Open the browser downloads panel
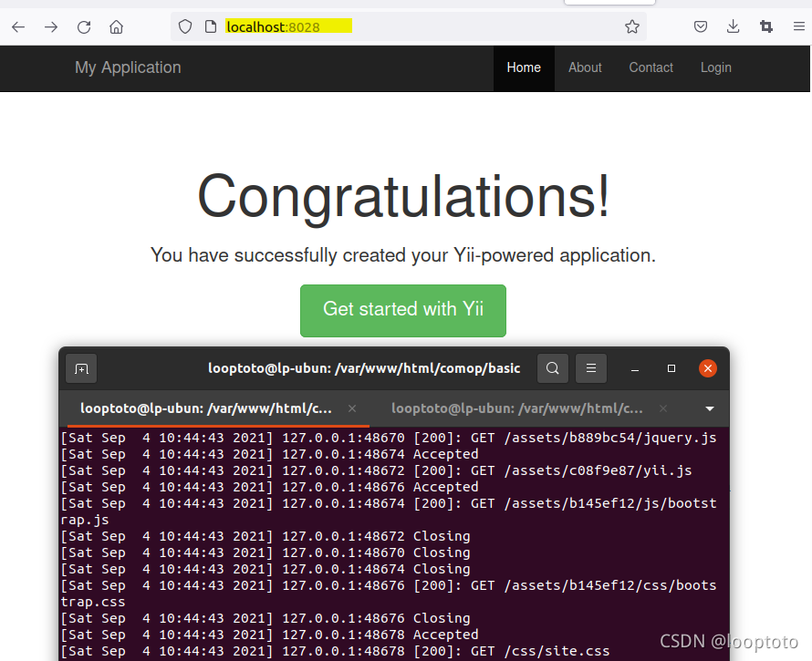The width and height of the screenshot is (812, 661). click(x=733, y=26)
